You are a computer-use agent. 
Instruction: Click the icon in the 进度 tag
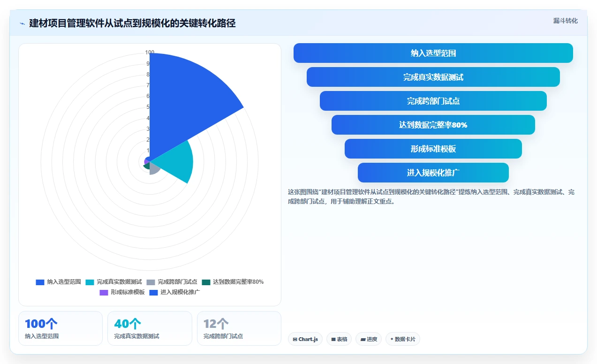tap(363, 339)
